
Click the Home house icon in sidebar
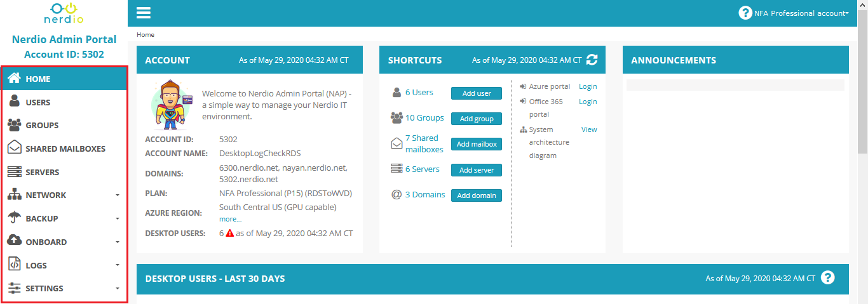point(15,79)
